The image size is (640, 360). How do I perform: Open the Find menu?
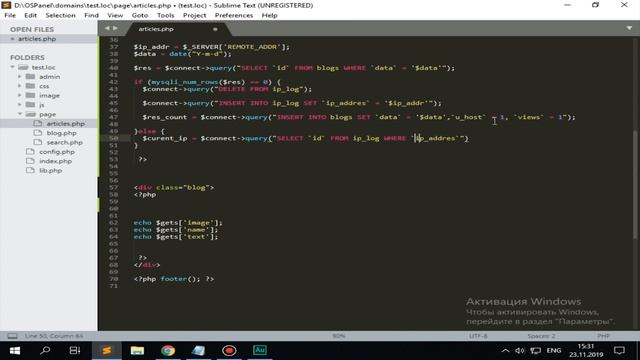pyautogui.click(x=91, y=15)
